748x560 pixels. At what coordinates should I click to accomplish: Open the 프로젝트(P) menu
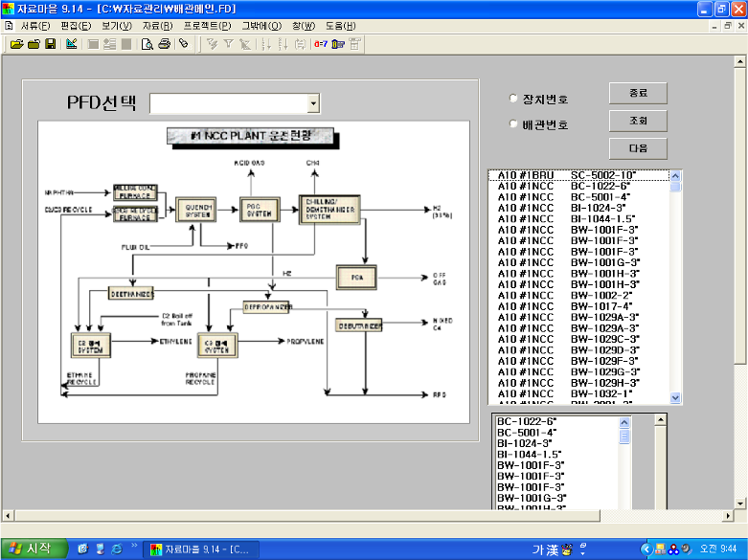207,25
